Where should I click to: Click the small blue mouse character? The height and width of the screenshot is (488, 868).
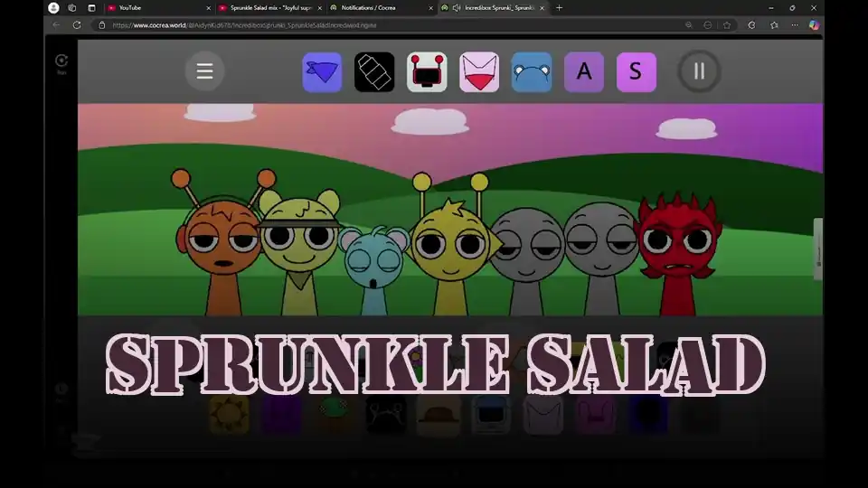[373, 269]
